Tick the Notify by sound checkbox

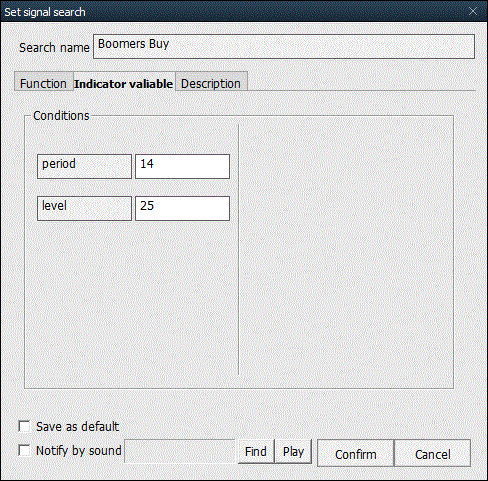pos(24,450)
